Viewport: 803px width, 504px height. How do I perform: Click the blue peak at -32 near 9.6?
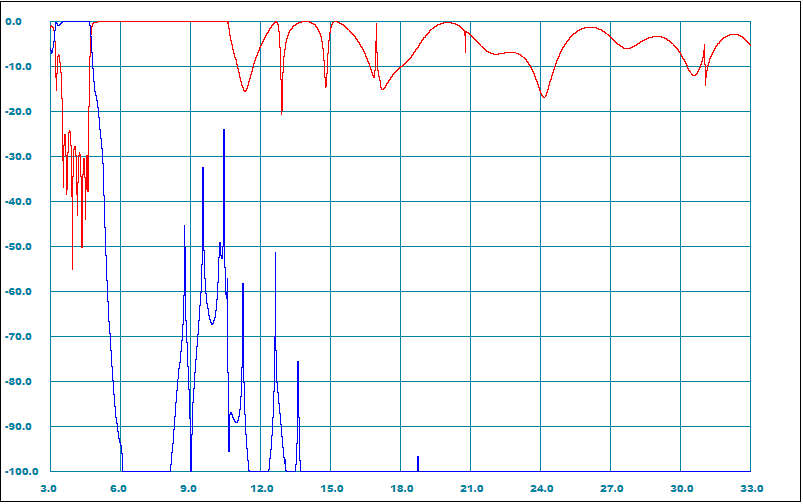click(x=203, y=169)
